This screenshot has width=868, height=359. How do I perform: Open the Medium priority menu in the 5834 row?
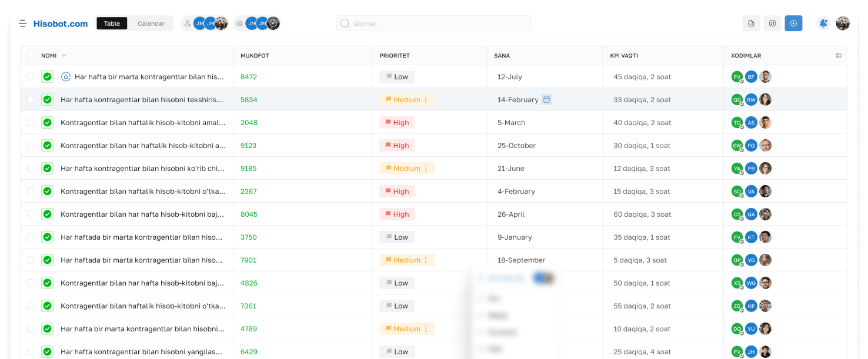pyautogui.click(x=426, y=100)
